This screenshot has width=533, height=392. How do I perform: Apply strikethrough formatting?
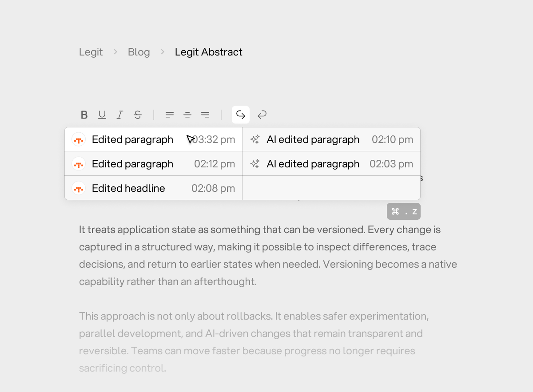[138, 115]
